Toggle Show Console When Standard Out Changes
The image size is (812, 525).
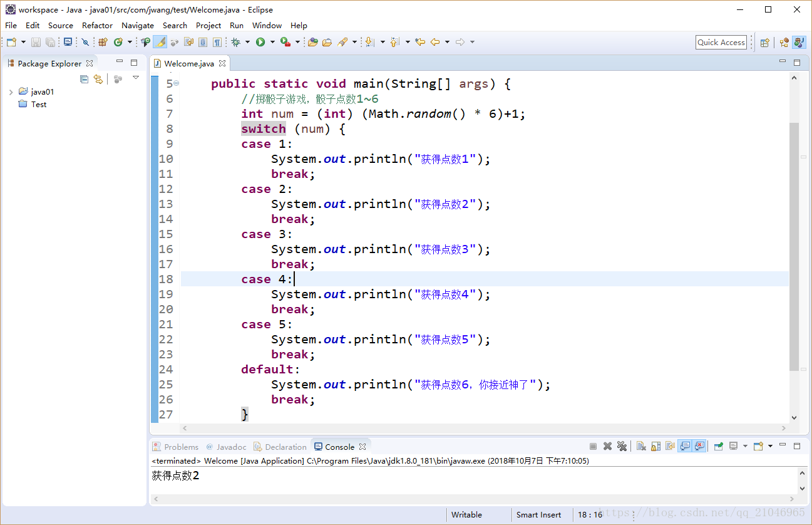point(685,446)
